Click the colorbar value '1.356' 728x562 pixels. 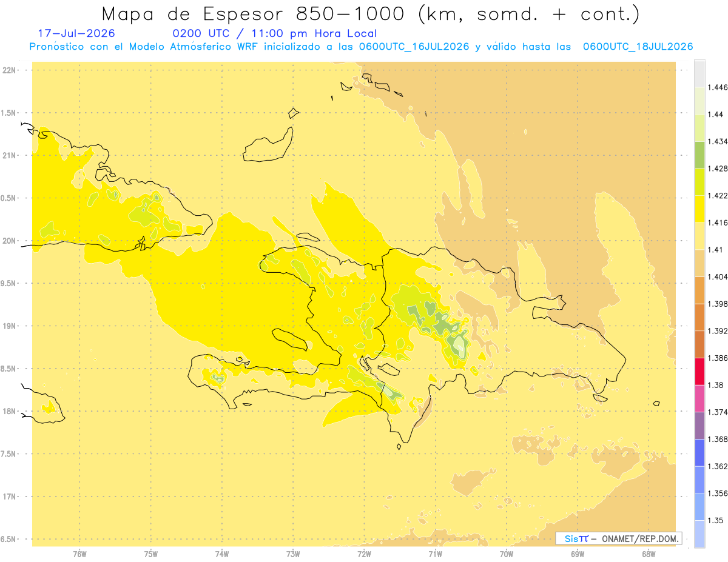[718, 493]
